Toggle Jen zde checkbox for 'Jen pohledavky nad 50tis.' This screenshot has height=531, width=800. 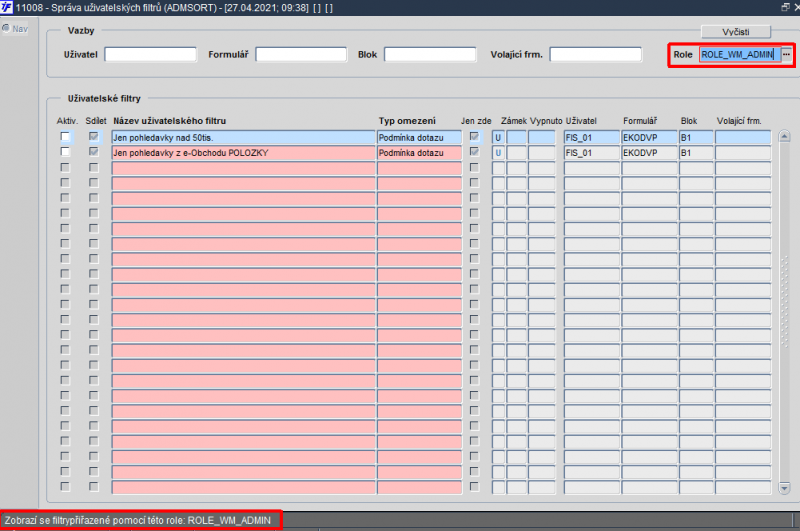coord(474,137)
